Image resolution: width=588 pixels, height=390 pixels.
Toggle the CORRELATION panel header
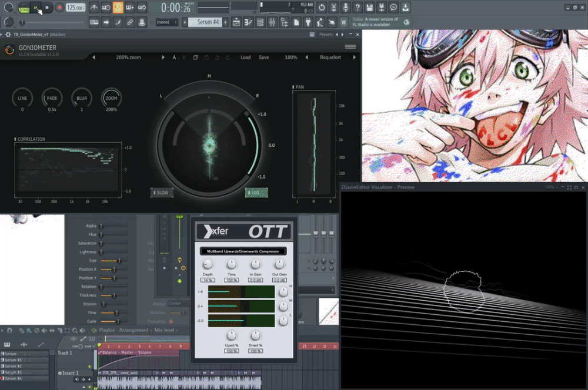tap(29, 139)
